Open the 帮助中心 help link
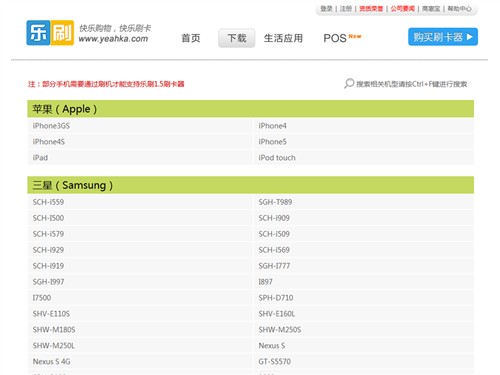This screenshot has width=500, height=375. pos(459,9)
